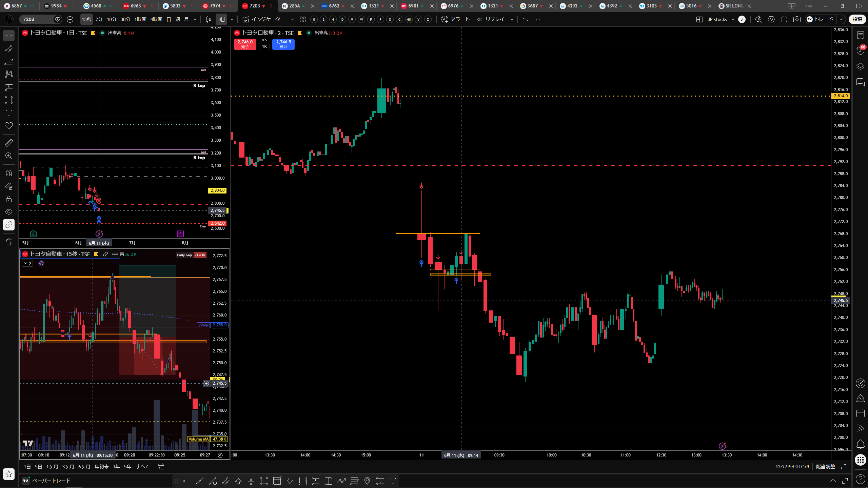Image resolution: width=868 pixels, height=488 pixels.
Task: Start bar replay リプレイ
Action: tap(491, 19)
